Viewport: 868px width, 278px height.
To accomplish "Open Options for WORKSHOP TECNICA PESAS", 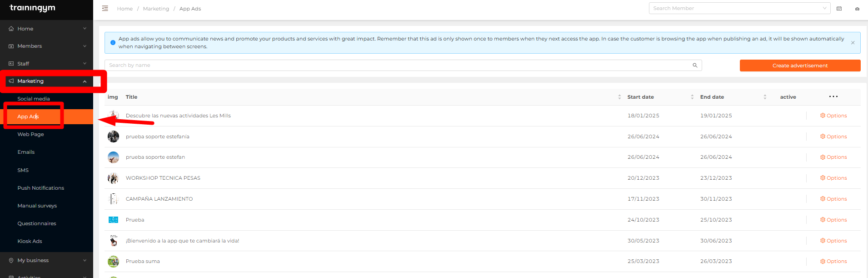I will coord(833,178).
